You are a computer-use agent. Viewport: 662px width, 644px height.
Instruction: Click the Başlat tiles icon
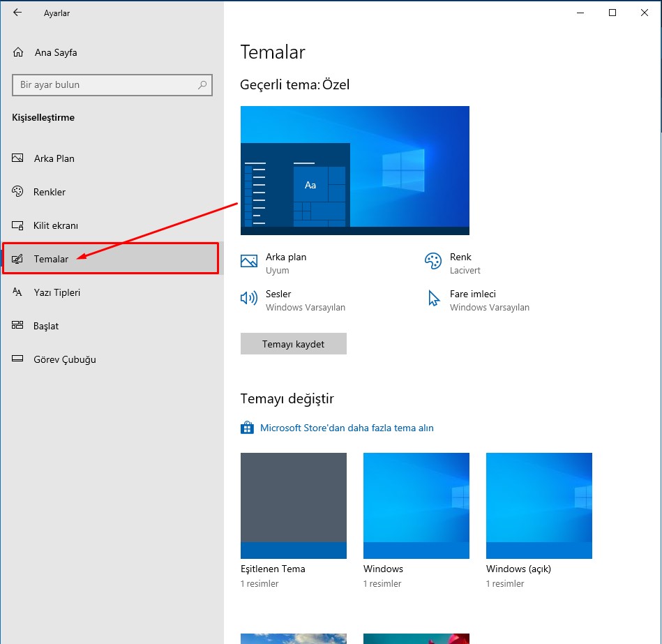17,325
